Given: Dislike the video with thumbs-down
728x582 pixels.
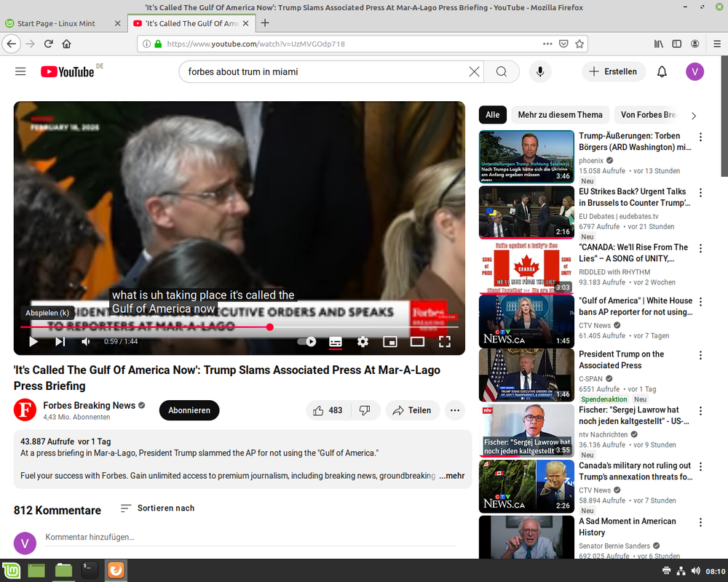Looking at the screenshot, I should pos(365,410).
